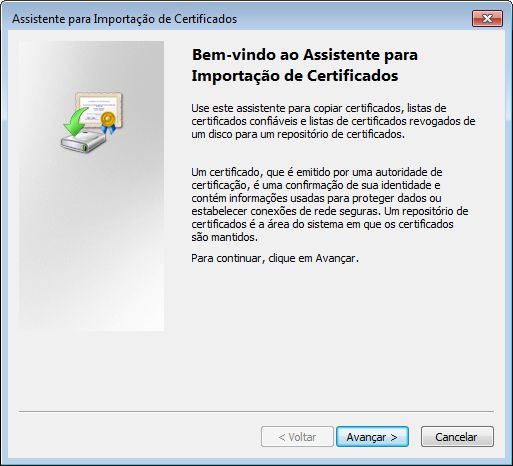Click the disabled < Voltar button
This screenshot has width=513, height=466.
(297, 437)
